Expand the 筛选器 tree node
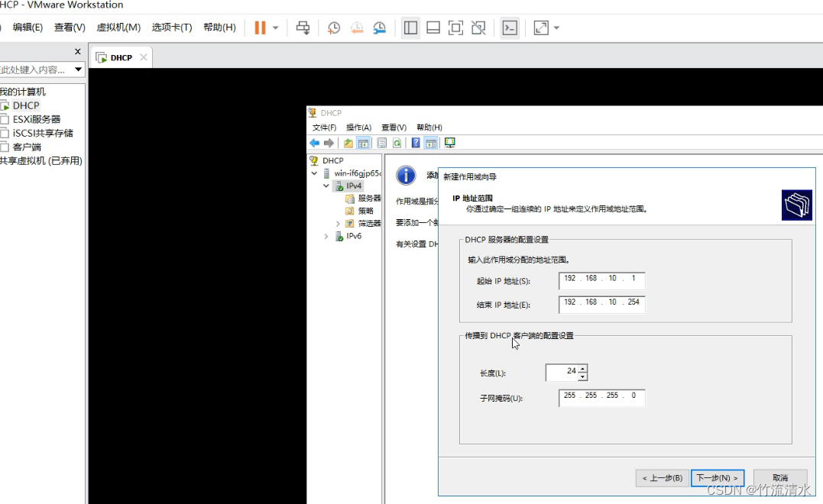The height and width of the screenshot is (504, 823). [338, 224]
